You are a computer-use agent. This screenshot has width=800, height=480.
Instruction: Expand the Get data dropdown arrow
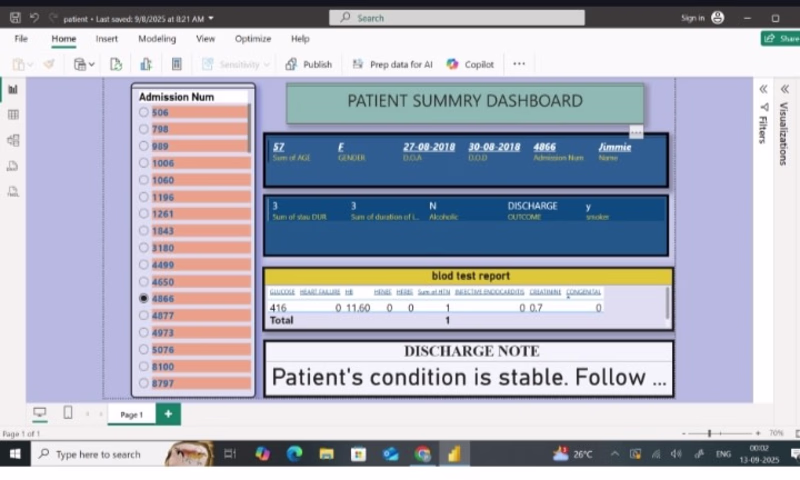91,65
